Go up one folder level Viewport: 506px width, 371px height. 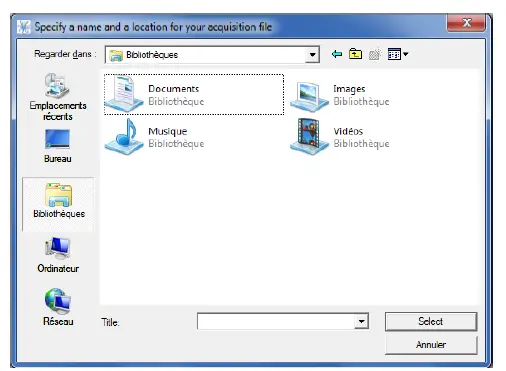click(355, 54)
